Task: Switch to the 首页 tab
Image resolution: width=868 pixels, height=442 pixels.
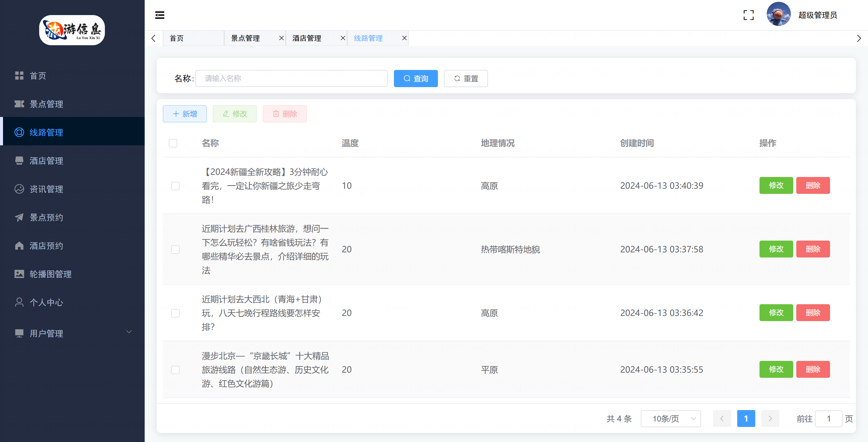Action: [177, 38]
